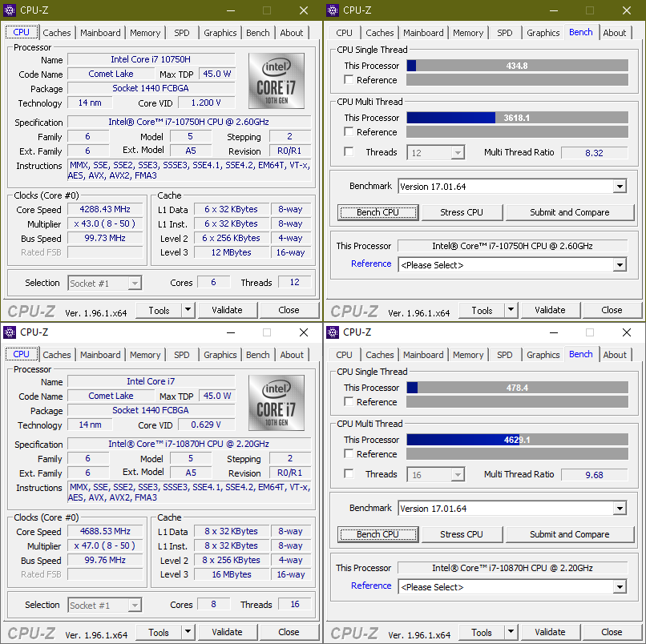Click Core Speed value 4288.43 MHz
The image size is (646, 644).
coord(105,209)
